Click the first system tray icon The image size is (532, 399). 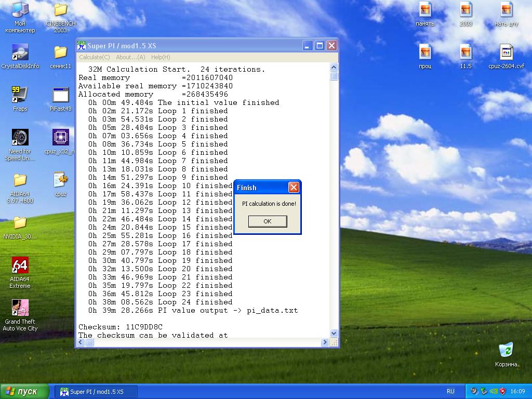pos(474,391)
